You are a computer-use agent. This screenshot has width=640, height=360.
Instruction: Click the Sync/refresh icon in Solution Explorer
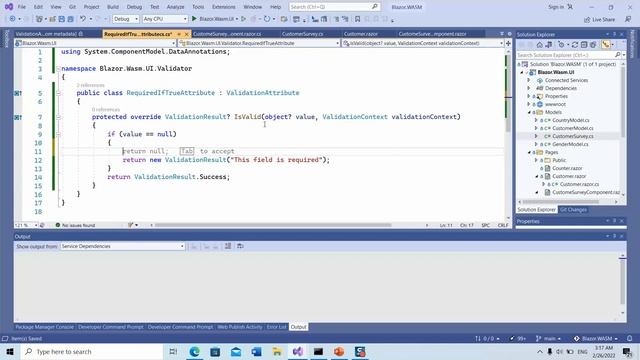(575, 45)
